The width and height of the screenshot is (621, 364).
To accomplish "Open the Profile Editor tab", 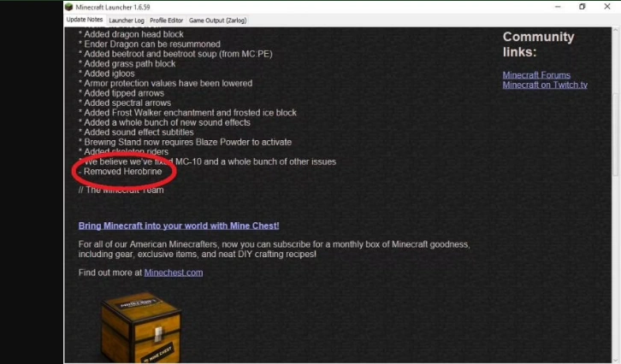I will pos(166,21).
